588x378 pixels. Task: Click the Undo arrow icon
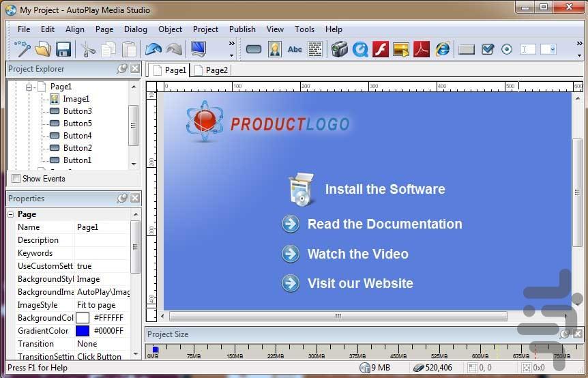153,49
